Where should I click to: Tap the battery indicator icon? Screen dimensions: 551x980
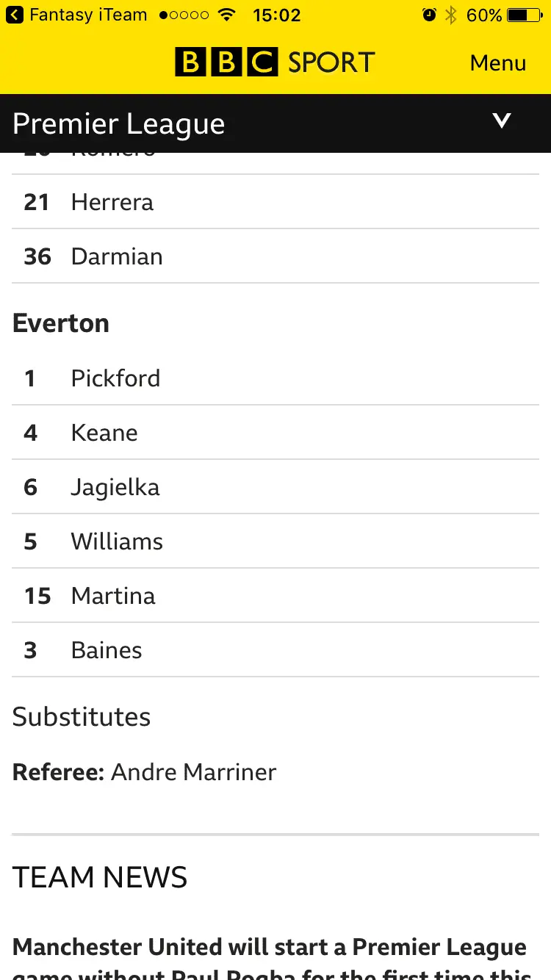[x=527, y=15]
